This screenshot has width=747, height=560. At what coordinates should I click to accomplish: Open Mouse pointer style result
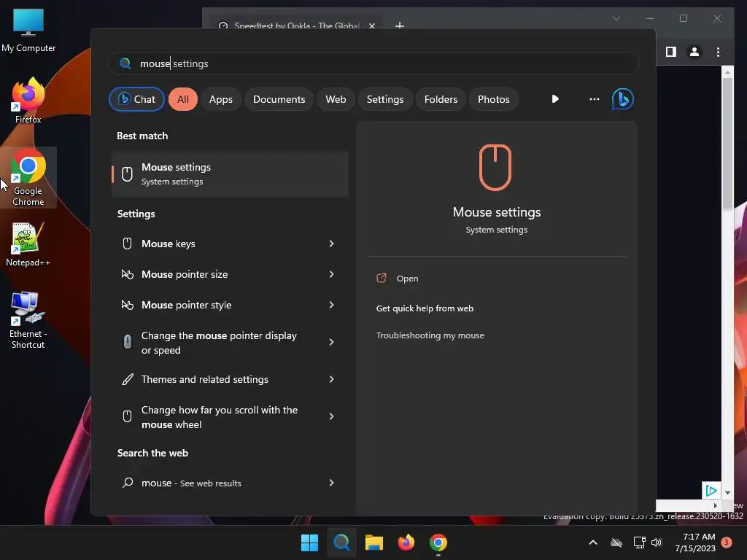click(x=228, y=304)
